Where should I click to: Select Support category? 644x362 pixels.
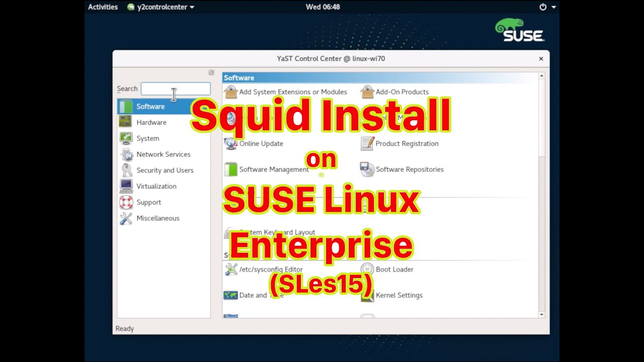point(164,202)
